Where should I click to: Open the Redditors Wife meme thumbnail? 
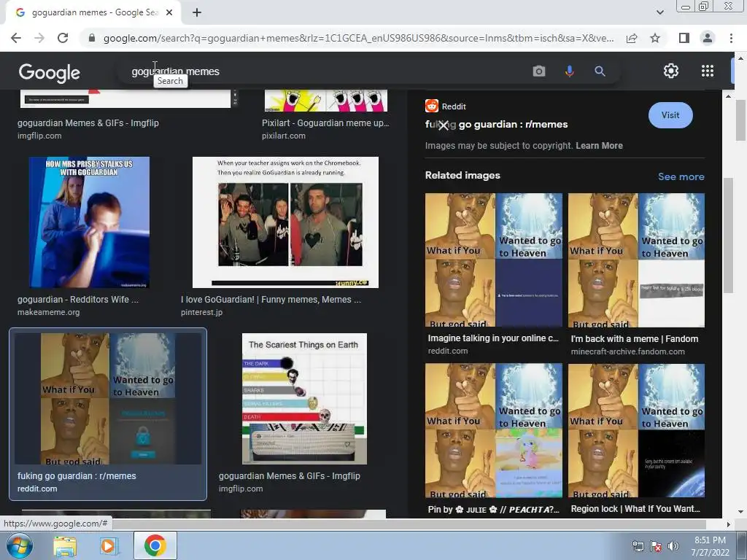tap(89, 222)
